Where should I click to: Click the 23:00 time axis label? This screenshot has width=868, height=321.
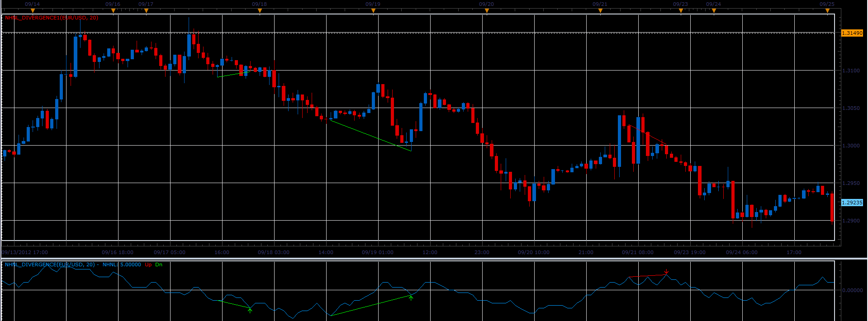click(x=482, y=252)
